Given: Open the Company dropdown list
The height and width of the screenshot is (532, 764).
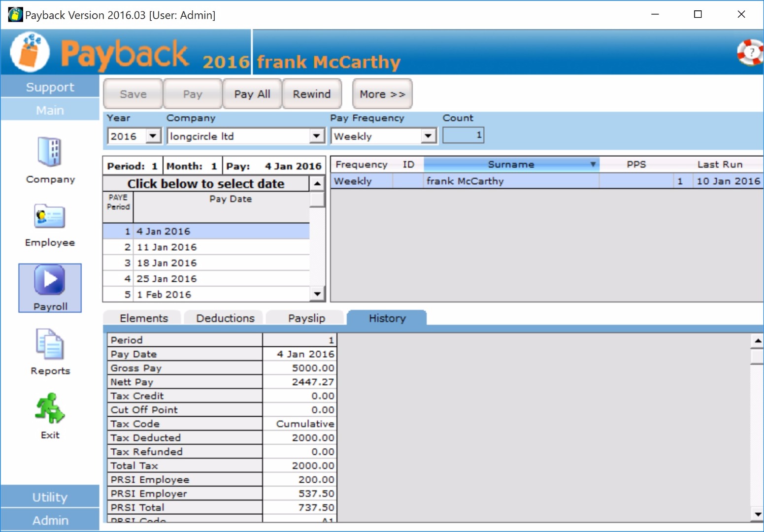Looking at the screenshot, I should [x=317, y=136].
